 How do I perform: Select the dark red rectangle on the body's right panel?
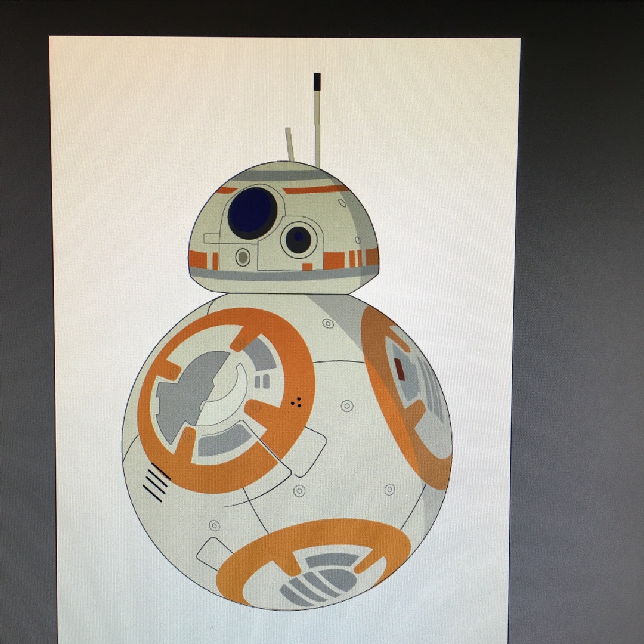pos(399,369)
